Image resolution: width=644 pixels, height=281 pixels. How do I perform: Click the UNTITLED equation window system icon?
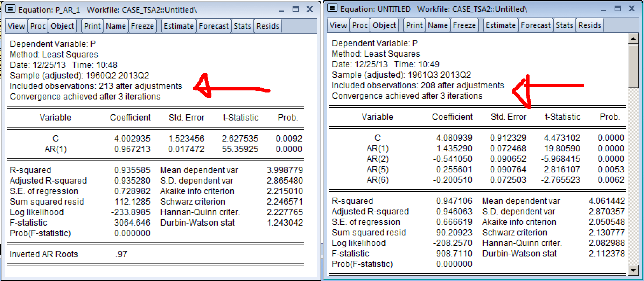click(332, 8)
